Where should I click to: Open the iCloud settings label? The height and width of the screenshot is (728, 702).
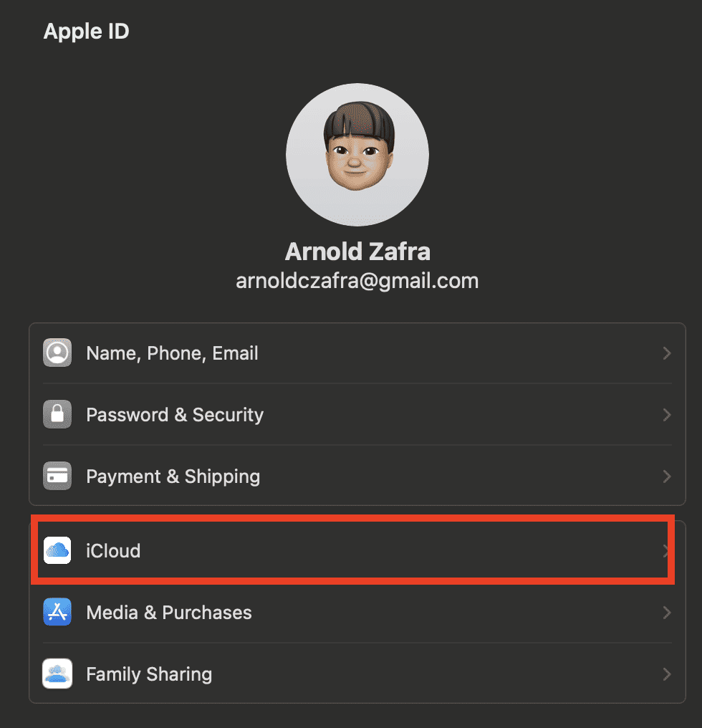(113, 551)
